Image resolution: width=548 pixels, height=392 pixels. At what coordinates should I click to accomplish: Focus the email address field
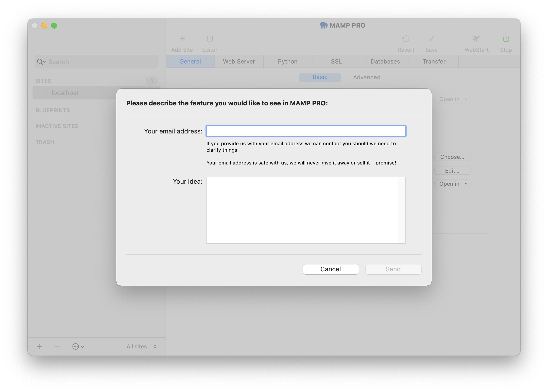pyautogui.click(x=306, y=131)
